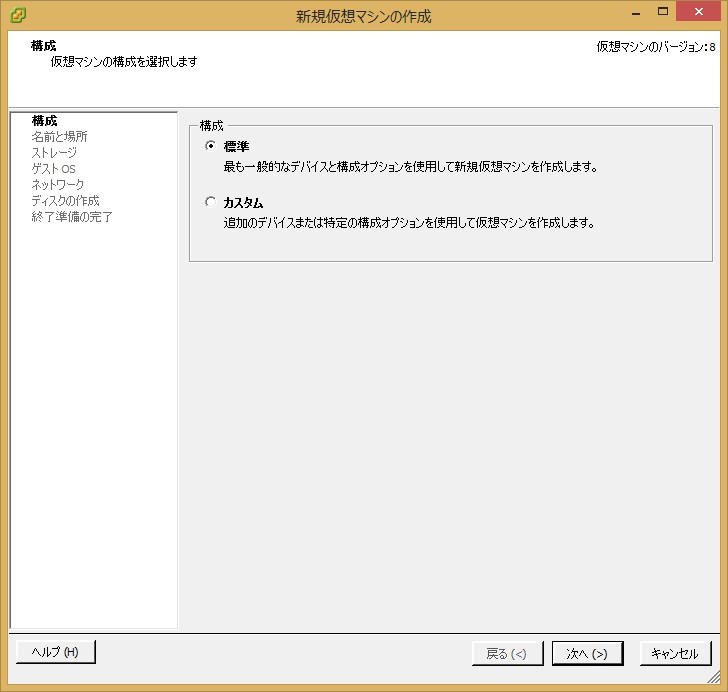Select the カスタム configuration radio button
The width and height of the screenshot is (728, 692).
click(210, 202)
